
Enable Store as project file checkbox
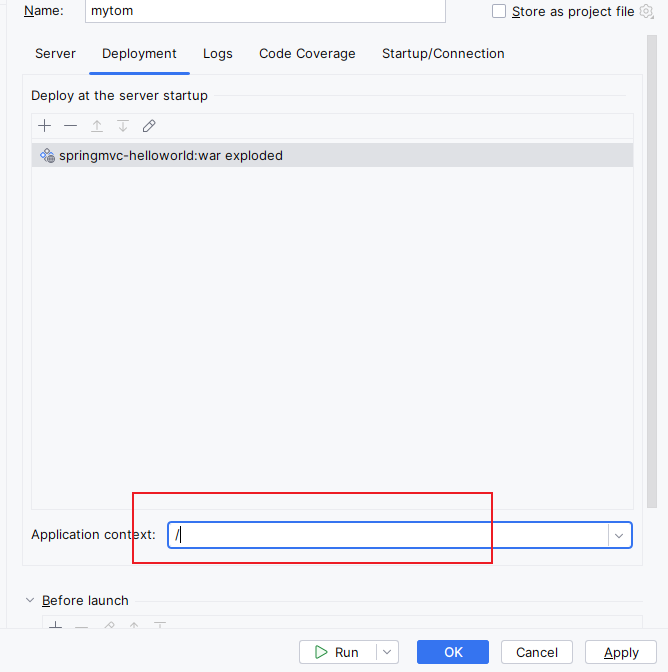[x=499, y=11]
